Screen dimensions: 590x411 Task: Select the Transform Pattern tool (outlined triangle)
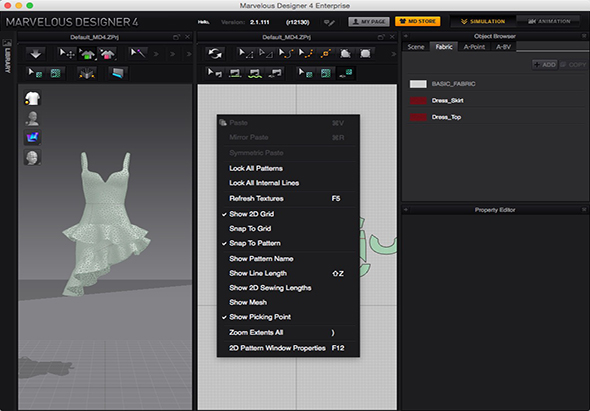coord(266,54)
